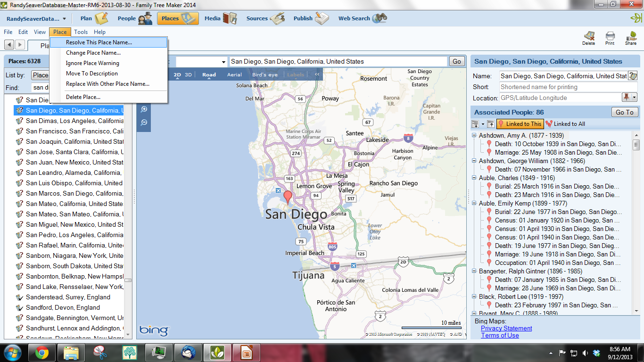Click the Windows Start button
The image size is (644, 362).
point(13,352)
